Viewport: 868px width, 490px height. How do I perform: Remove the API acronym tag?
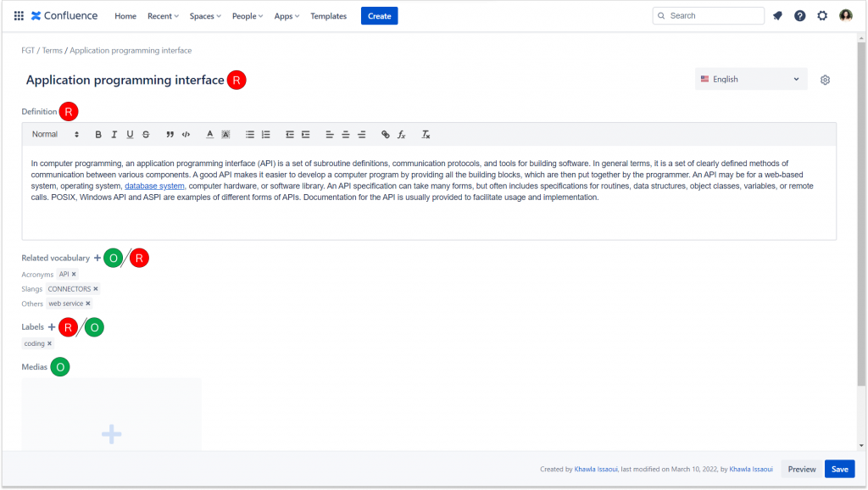[75, 274]
